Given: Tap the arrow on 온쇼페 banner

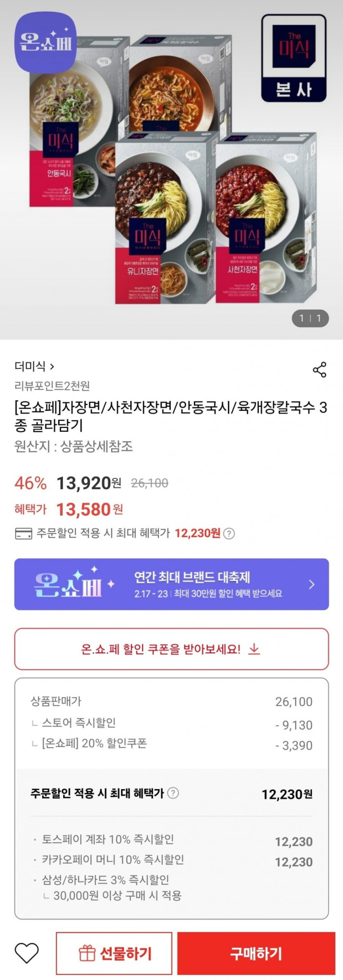Looking at the screenshot, I should (x=312, y=584).
